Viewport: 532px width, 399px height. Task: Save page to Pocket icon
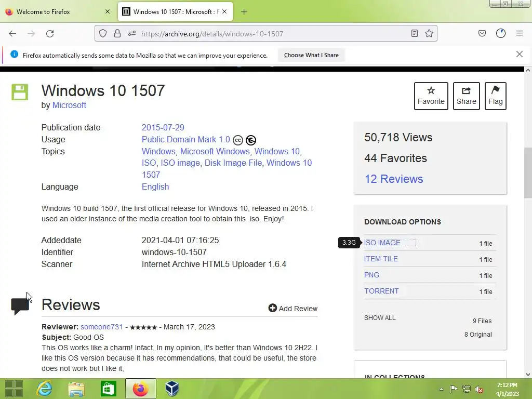pyautogui.click(x=482, y=33)
